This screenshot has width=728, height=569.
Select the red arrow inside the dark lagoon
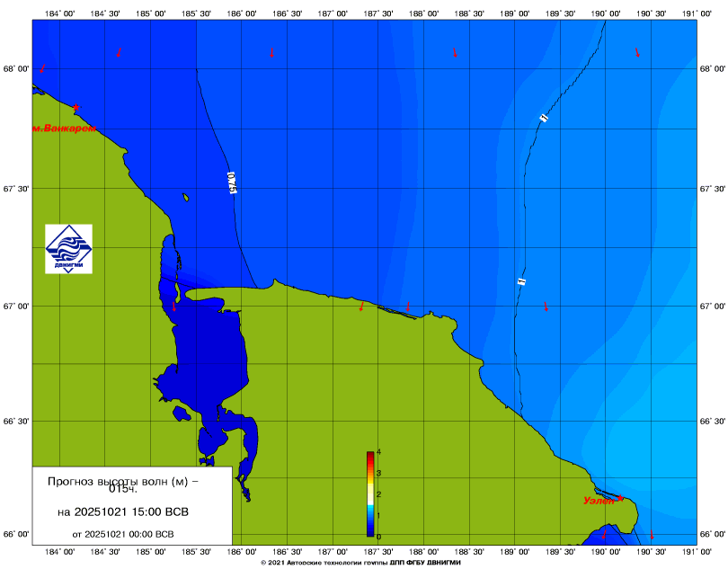[174, 307]
